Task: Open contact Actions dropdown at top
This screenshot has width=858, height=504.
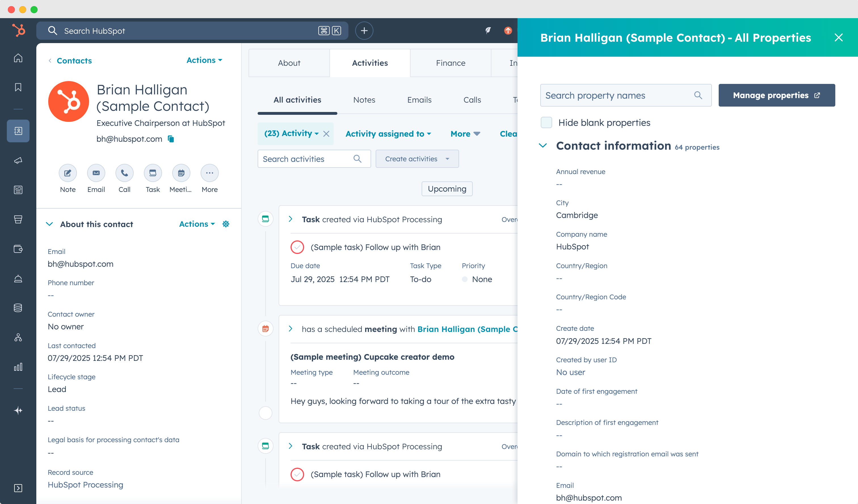Action: [x=204, y=60]
